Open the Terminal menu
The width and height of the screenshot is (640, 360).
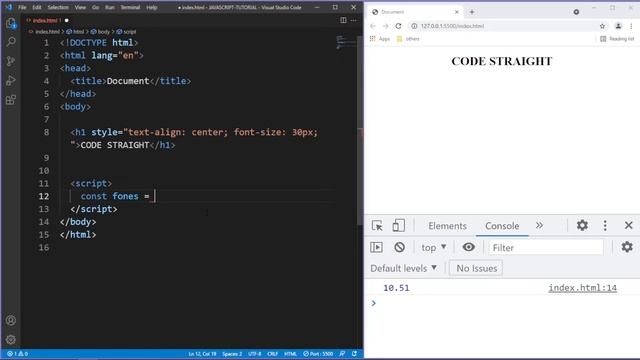coord(130,7)
